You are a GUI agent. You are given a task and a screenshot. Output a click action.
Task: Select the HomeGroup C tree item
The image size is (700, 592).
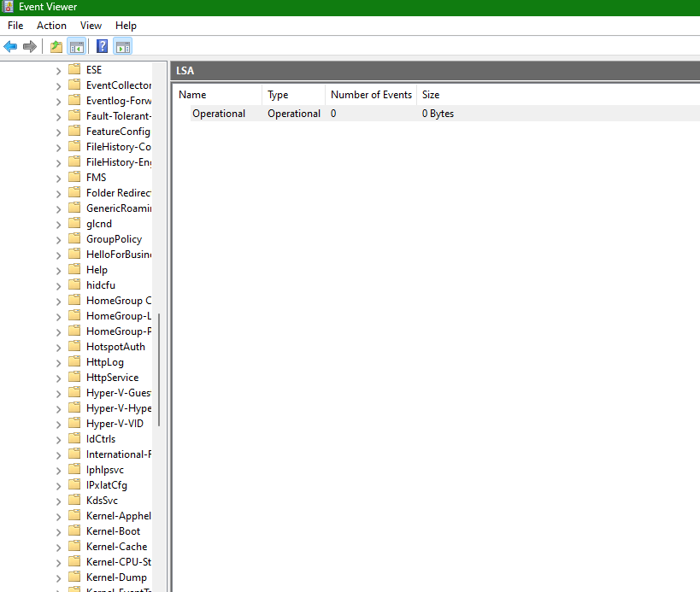point(118,300)
